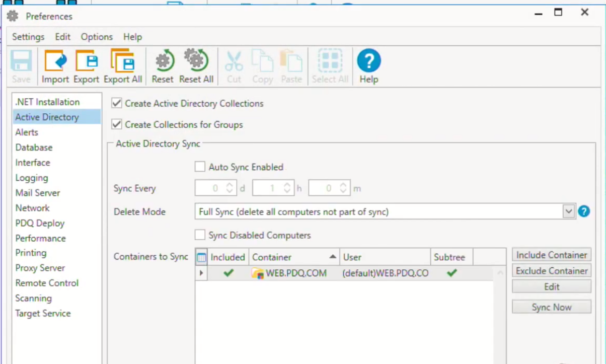Click the Edit container button
The image size is (606, 364).
pyautogui.click(x=552, y=286)
